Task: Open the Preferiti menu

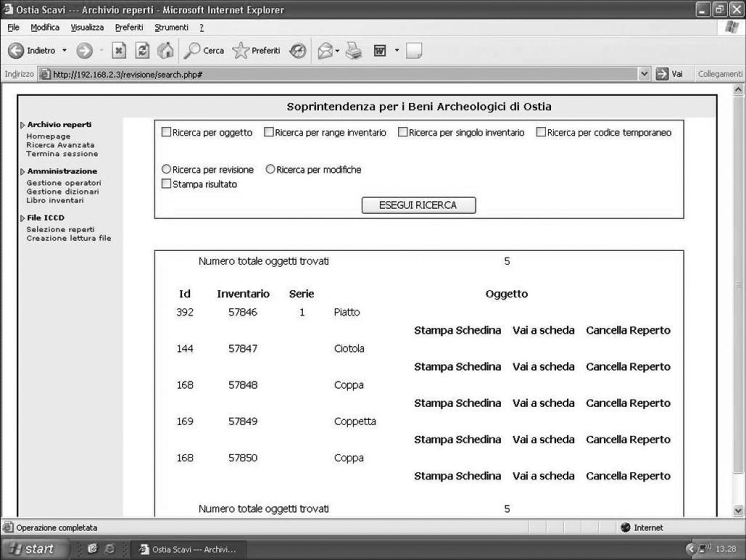Action: [129, 27]
